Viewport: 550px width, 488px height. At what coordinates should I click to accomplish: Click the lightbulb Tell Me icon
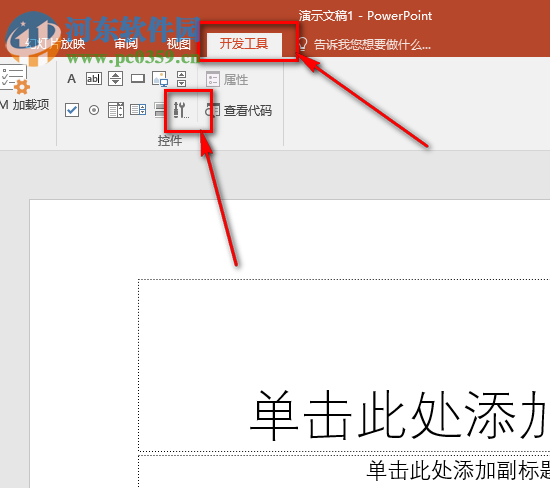tap(302, 45)
